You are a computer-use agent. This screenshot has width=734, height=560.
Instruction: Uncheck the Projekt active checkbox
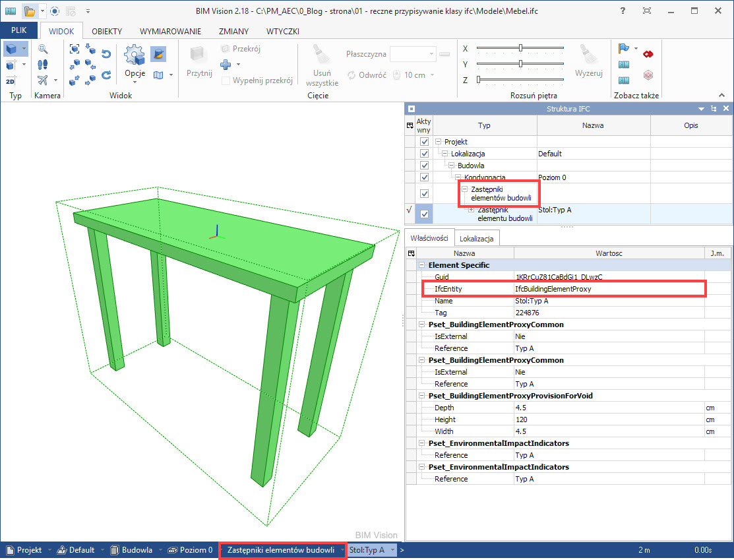[424, 142]
